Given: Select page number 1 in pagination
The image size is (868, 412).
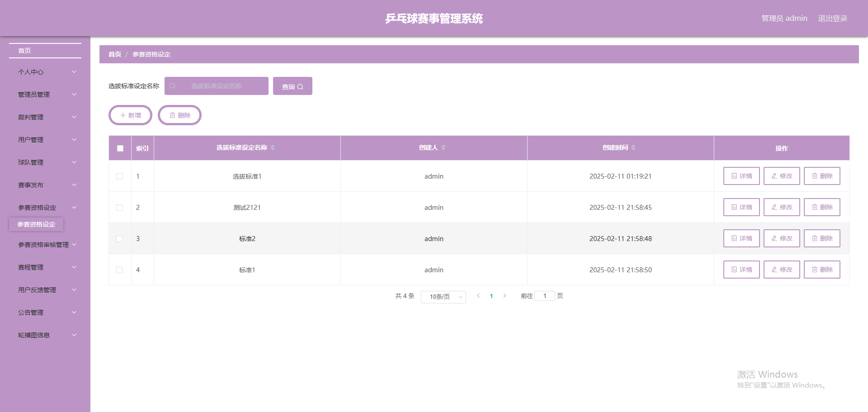Looking at the screenshot, I should pos(491,296).
